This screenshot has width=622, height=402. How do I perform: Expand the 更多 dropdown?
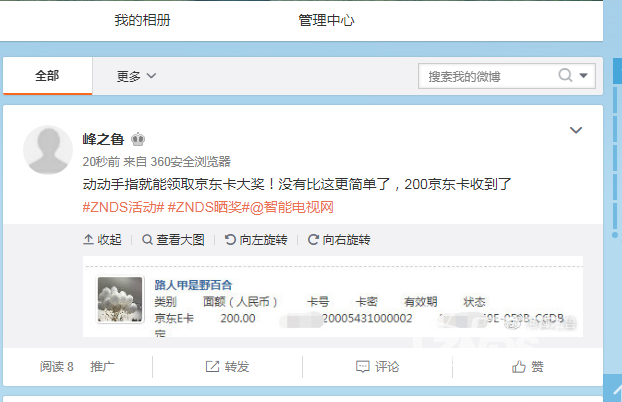pyautogui.click(x=136, y=76)
